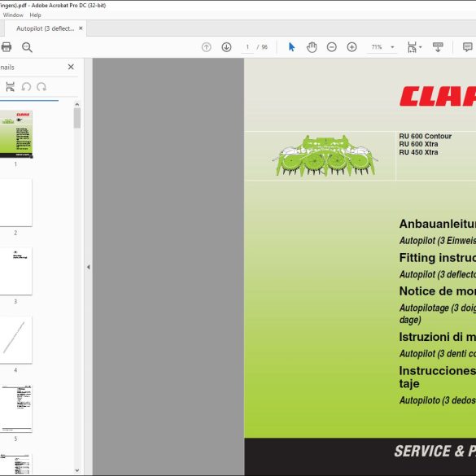The image size is (476, 476).
Task: Rotate pages clockwise in thumbnails panel
Action: (41, 87)
